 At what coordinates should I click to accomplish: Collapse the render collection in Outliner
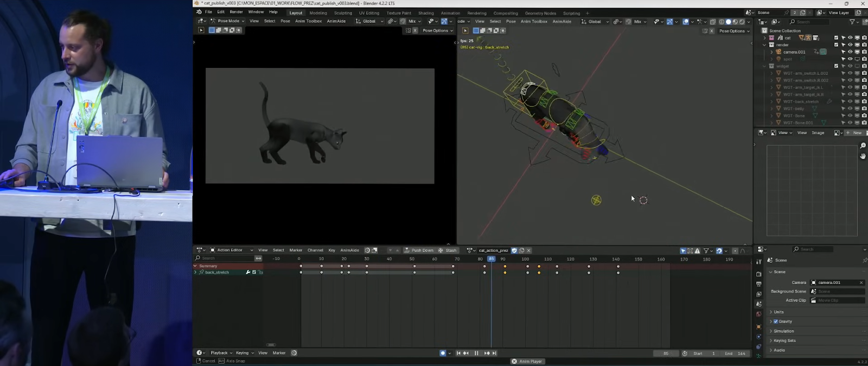click(765, 45)
